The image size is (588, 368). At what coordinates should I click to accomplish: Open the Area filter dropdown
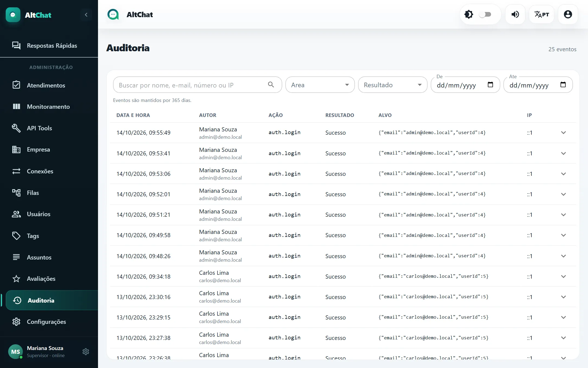(x=320, y=85)
